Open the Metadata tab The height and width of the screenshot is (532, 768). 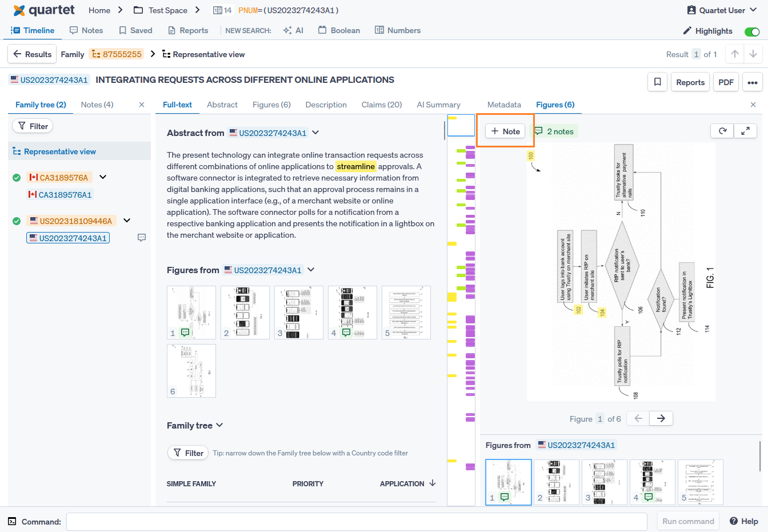click(x=503, y=105)
